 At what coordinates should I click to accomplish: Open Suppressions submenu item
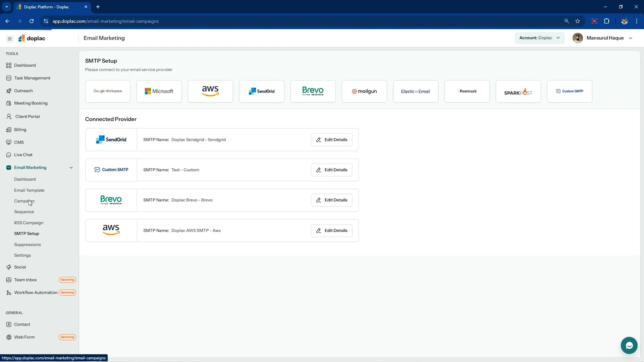pos(28,245)
